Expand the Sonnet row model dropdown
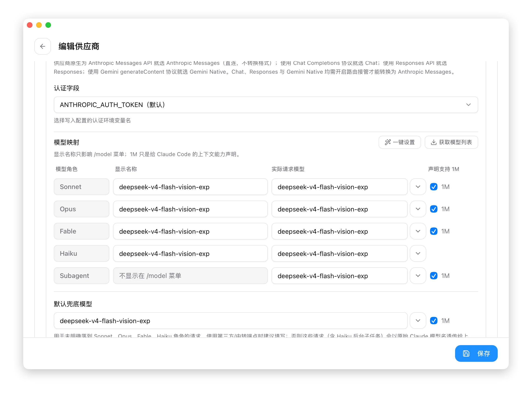 [x=418, y=187]
